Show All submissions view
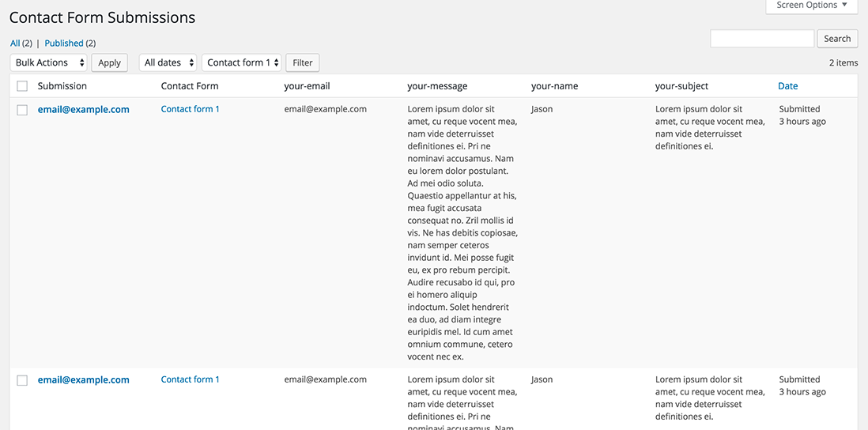The height and width of the screenshot is (430, 868). tap(15, 43)
